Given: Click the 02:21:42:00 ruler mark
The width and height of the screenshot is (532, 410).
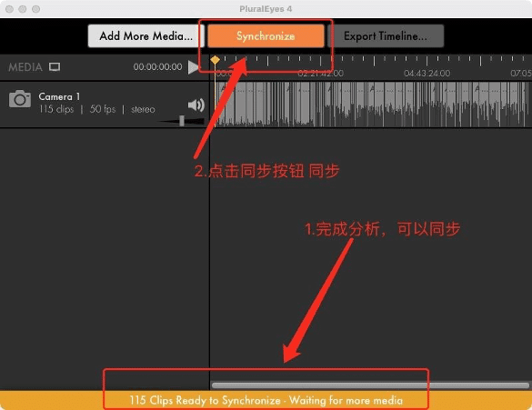Looking at the screenshot, I should tap(321, 74).
